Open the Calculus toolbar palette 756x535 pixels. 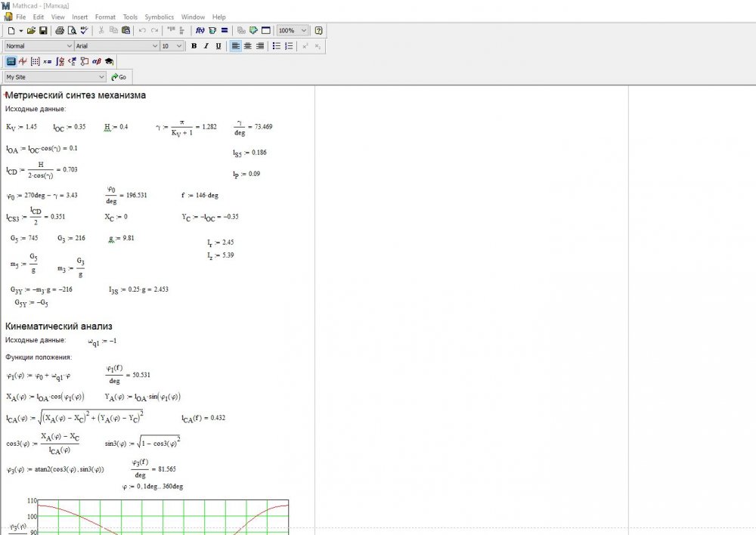(x=60, y=61)
